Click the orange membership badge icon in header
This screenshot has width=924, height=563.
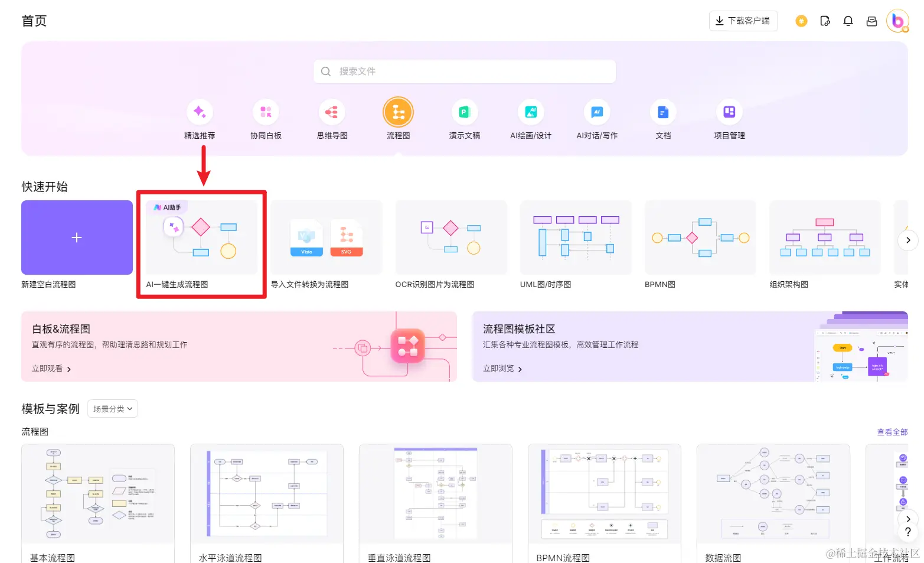pyautogui.click(x=801, y=21)
